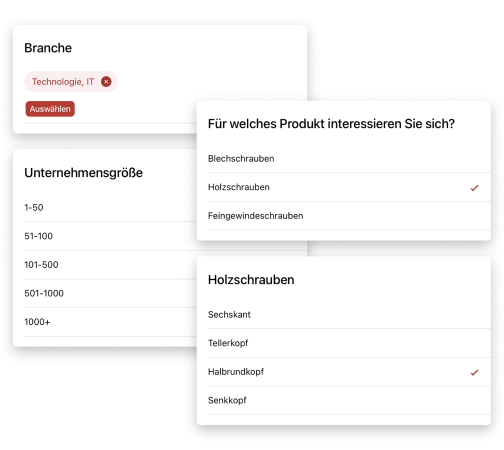
Task: Select the Halbrundkopf option
Action: click(x=349, y=372)
